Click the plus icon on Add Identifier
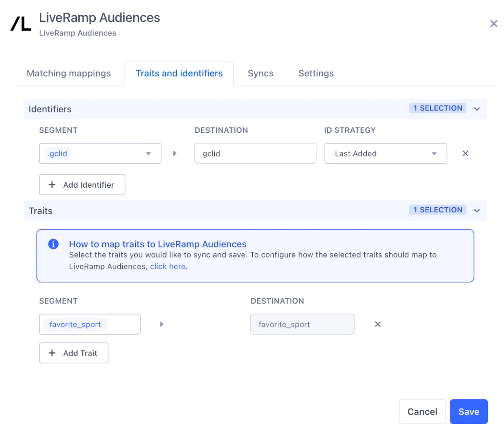 (x=52, y=185)
